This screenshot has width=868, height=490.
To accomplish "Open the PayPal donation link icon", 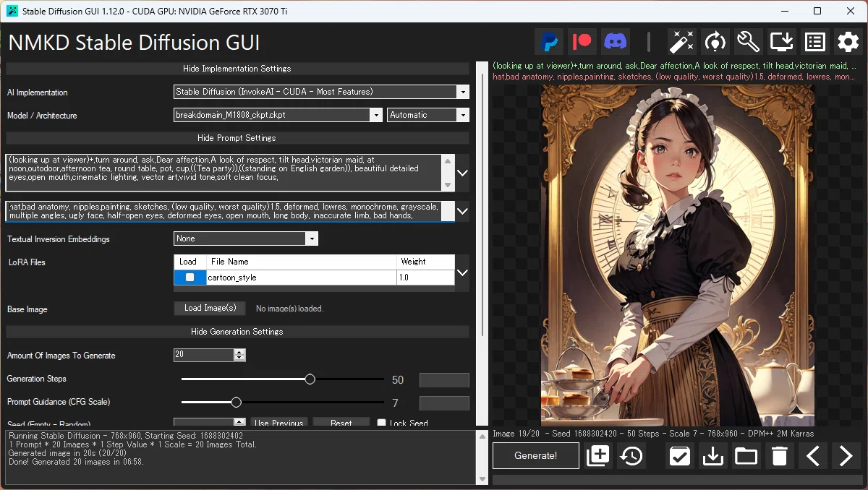I will click(549, 42).
